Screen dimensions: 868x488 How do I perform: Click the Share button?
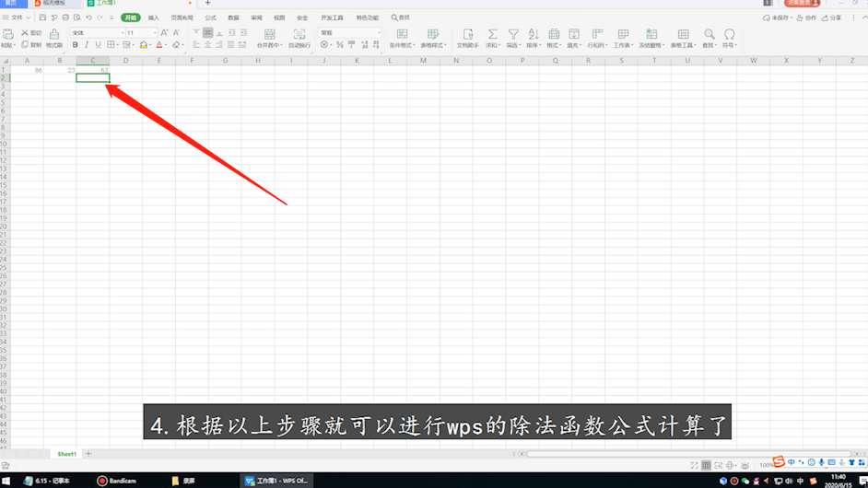831,17
